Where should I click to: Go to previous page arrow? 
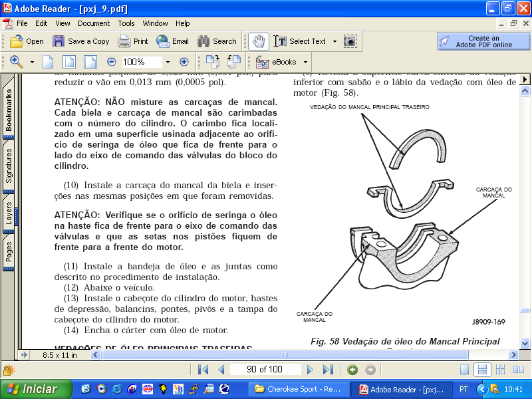(x=221, y=369)
